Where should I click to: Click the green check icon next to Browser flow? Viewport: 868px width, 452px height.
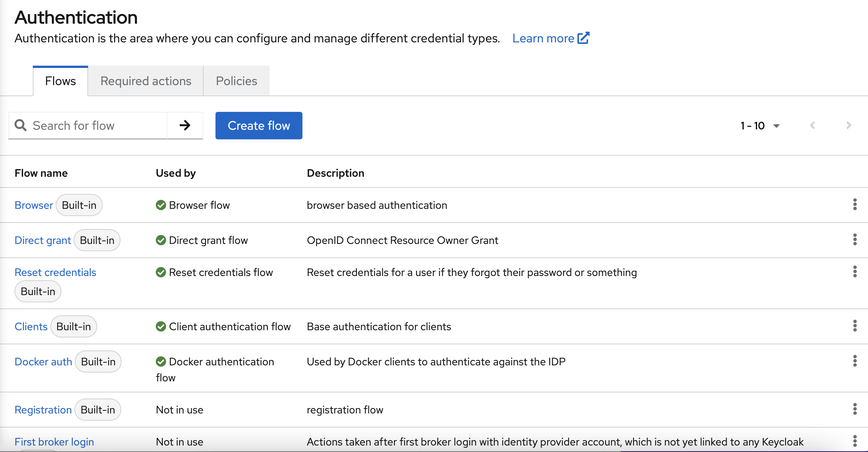pos(161,205)
